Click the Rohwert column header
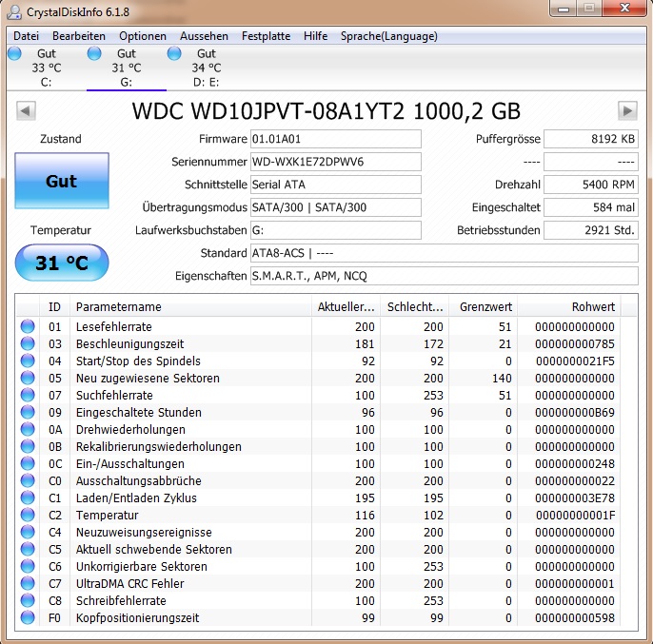Viewport: 653px width, 644px height. [569, 307]
